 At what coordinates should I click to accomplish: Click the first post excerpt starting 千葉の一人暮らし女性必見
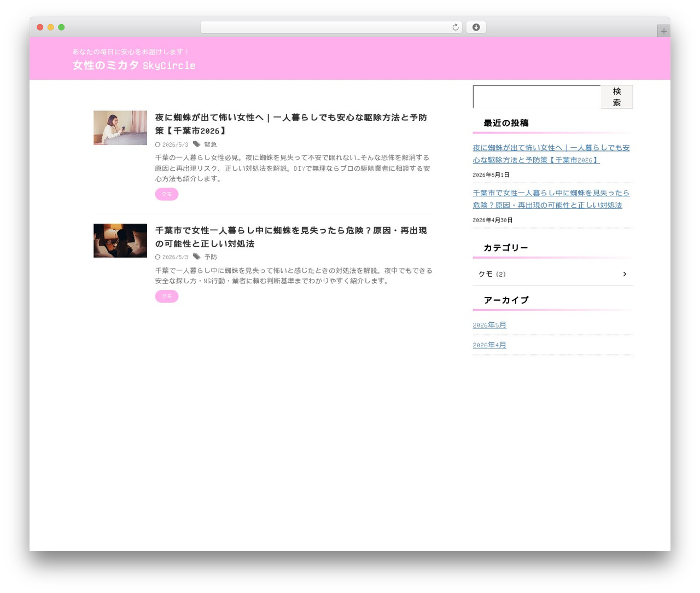click(x=293, y=168)
